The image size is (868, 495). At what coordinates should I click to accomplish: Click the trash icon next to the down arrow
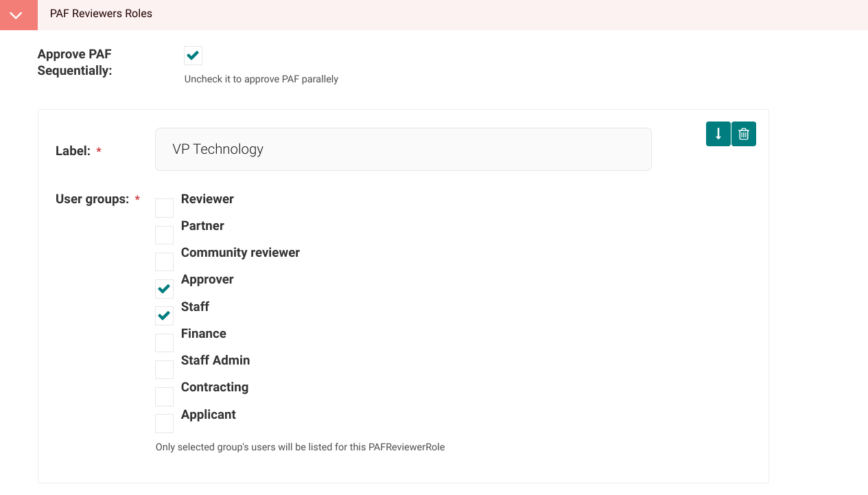point(744,134)
